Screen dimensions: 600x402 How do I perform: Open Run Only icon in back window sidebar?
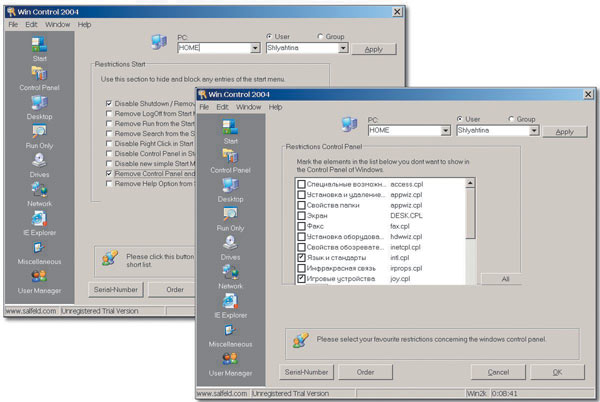click(39, 132)
